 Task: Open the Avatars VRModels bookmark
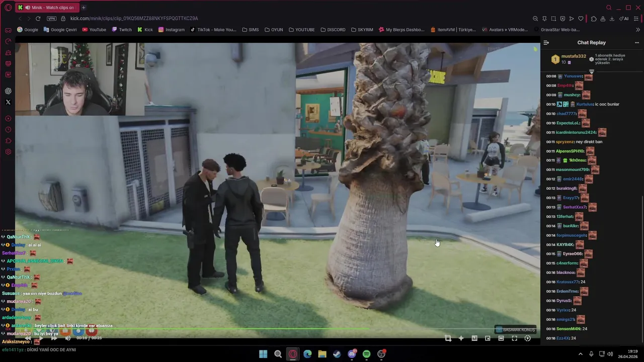click(505, 30)
